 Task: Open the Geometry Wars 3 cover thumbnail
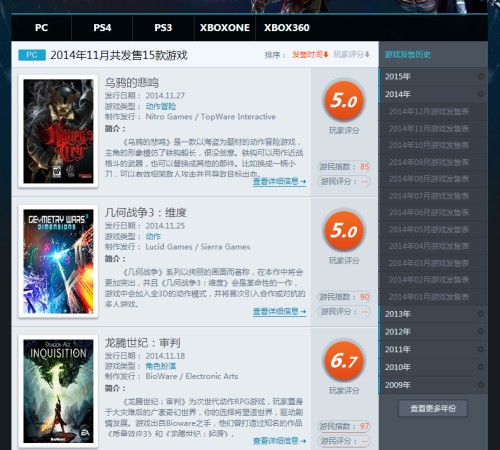point(58,261)
